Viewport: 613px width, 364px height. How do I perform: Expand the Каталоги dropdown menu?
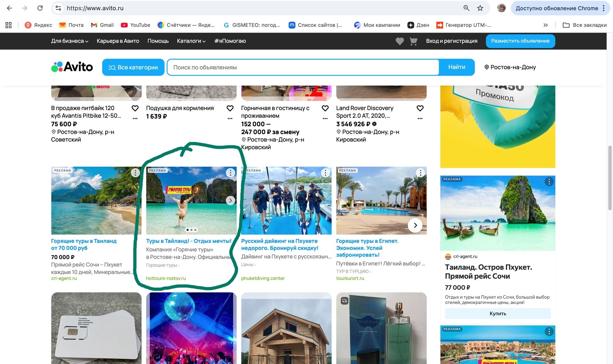tap(191, 41)
